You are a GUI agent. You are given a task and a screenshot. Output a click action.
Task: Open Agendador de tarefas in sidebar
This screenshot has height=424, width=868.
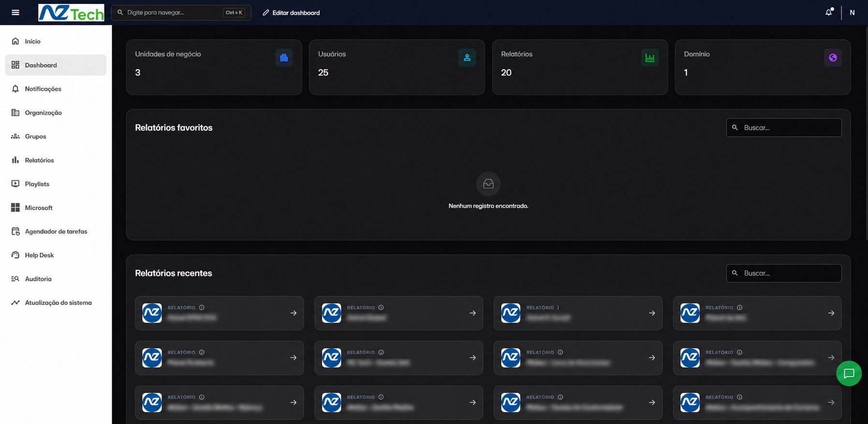coord(56,231)
